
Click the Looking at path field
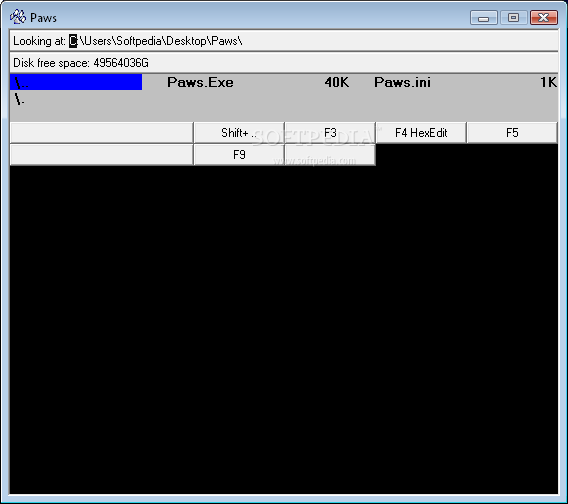pos(284,41)
